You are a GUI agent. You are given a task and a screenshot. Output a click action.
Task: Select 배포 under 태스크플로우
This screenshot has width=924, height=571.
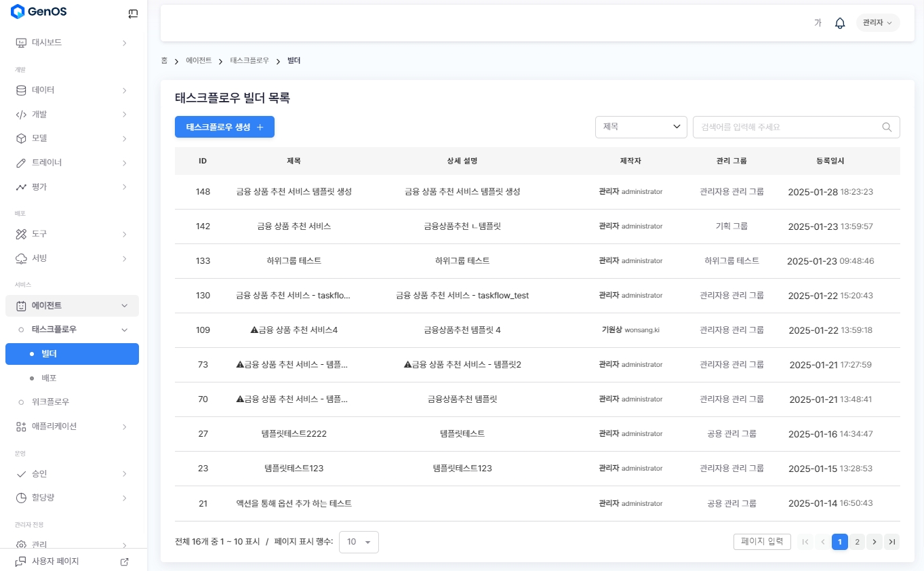(x=49, y=378)
